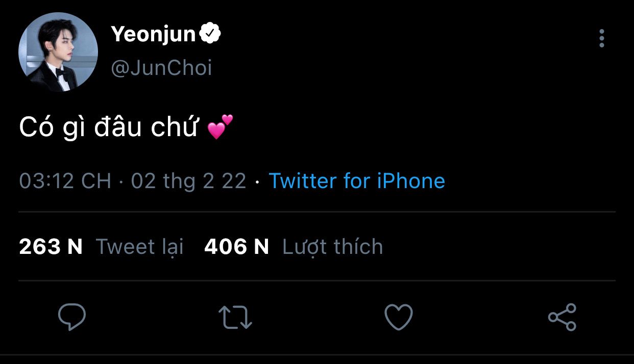Reply to Yeonjun's tweet
The width and height of the screenshot is (634, 364).
point(71,317)
